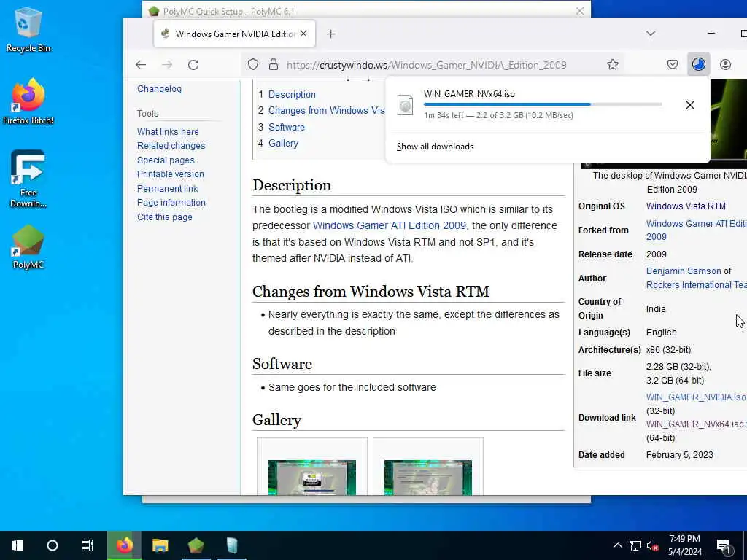Download WIN_GAMER_NVIDIA.iso 32-bit link
This screenshot has height=560, width=747.
tap(695, 397)
